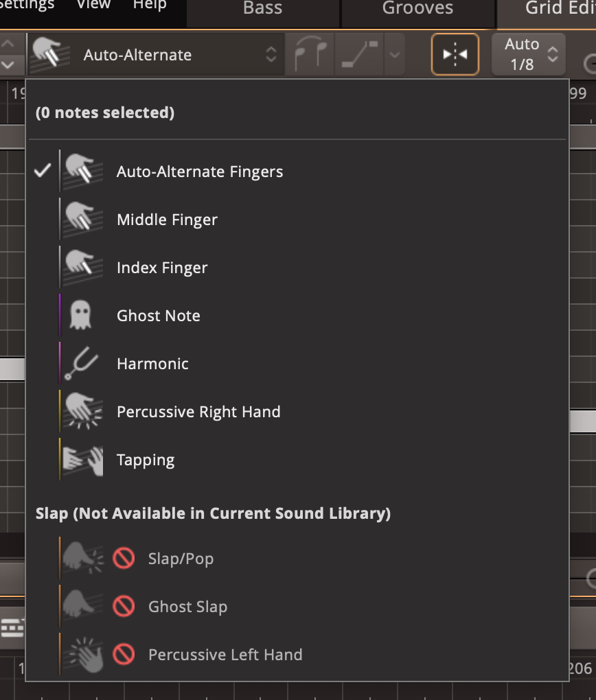
Task: Switch to the Grooves tab
Action: 417,8
